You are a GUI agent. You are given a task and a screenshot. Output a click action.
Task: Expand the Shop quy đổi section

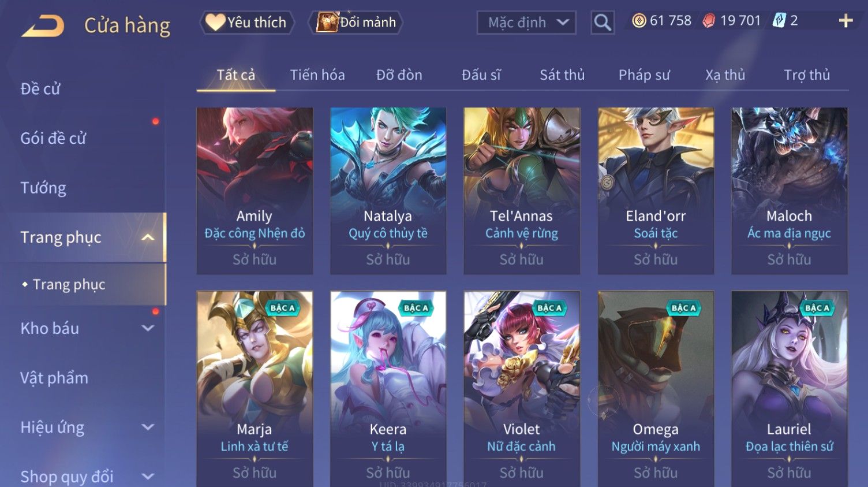click(x=148, y=477)
